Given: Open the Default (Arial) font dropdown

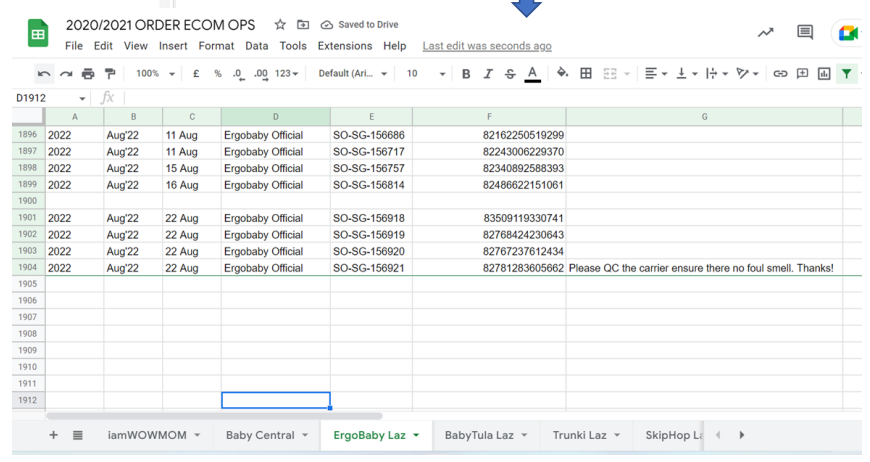Looking at the screenshot, I should tap(352, 73).
